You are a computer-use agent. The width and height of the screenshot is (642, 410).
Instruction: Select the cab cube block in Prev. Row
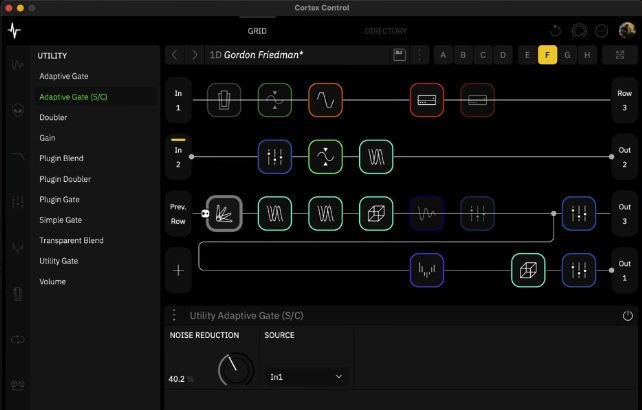tap(376, 213)
